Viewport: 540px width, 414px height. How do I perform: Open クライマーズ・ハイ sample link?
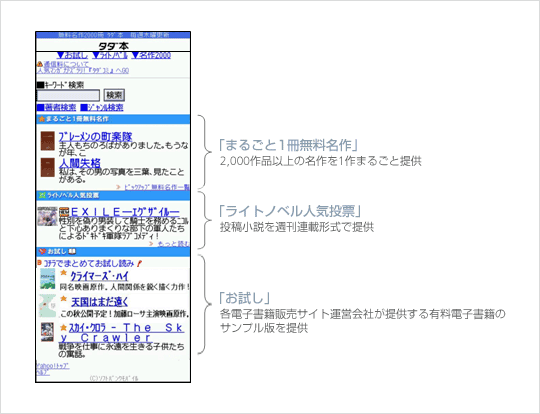coord(99,276)
